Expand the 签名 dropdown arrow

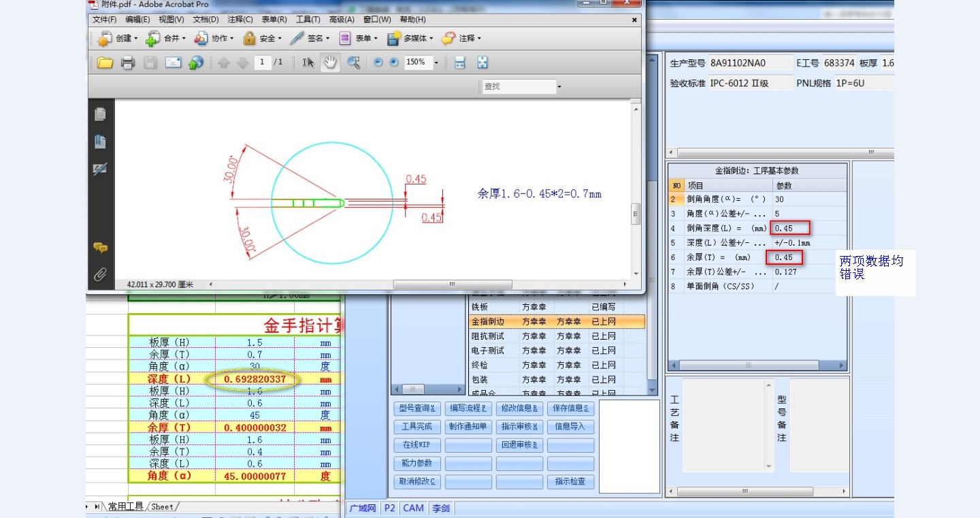(328, 39)
